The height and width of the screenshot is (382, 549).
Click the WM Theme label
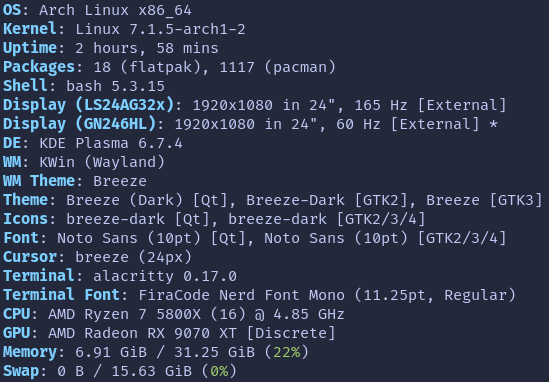tap(39, 181)
